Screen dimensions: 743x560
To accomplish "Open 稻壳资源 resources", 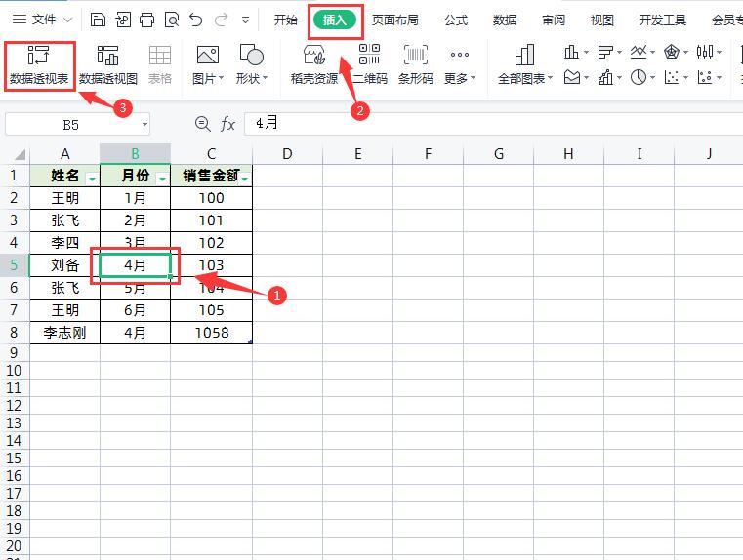I will click(314, 65).
